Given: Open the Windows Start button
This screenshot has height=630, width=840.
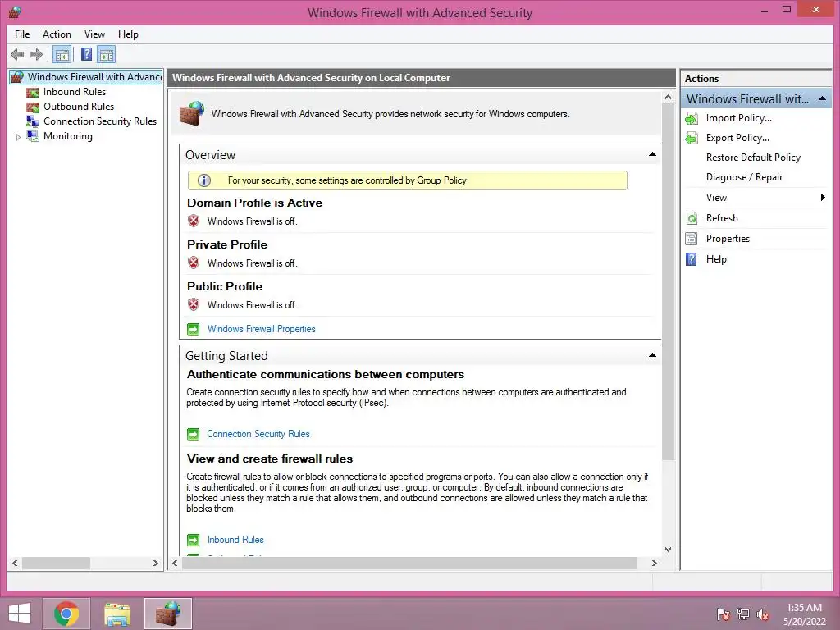Looking at the screenshot, I should point(20,614).
